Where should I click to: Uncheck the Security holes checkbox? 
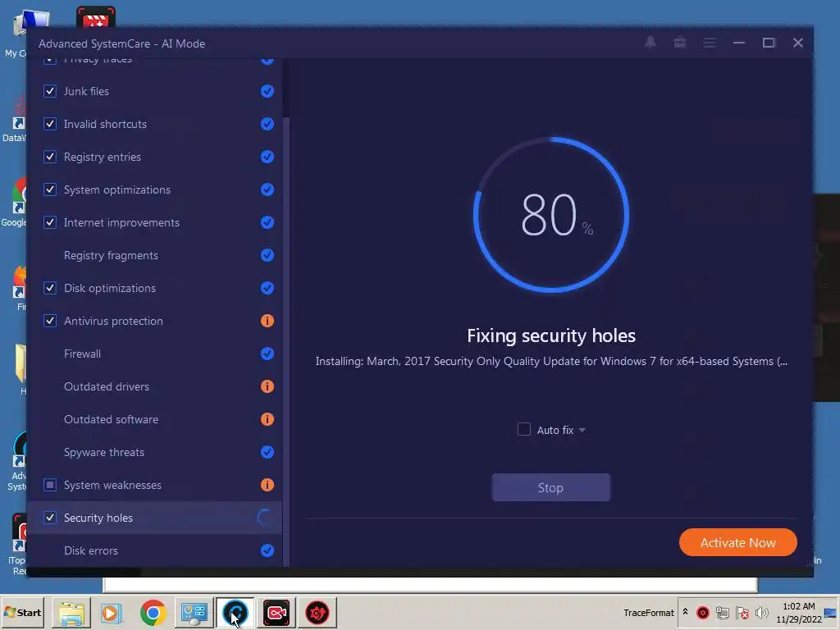pos(50,518)
